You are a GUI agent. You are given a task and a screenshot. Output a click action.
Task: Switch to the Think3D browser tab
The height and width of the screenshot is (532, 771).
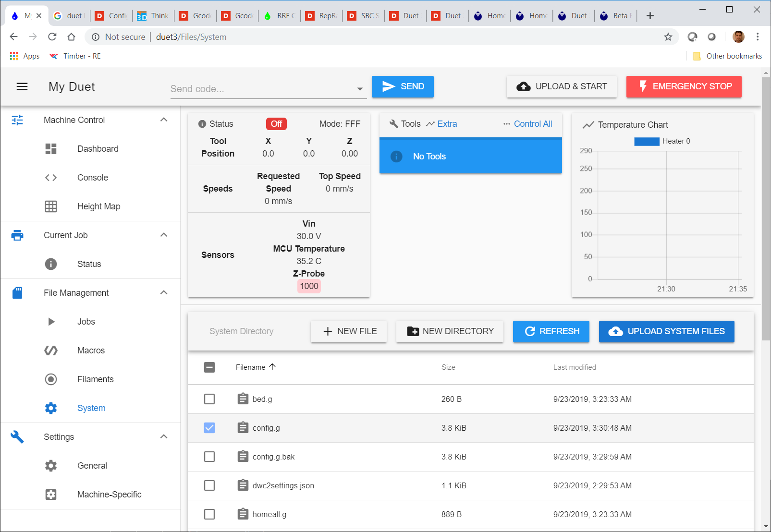[x=153, y=16]
